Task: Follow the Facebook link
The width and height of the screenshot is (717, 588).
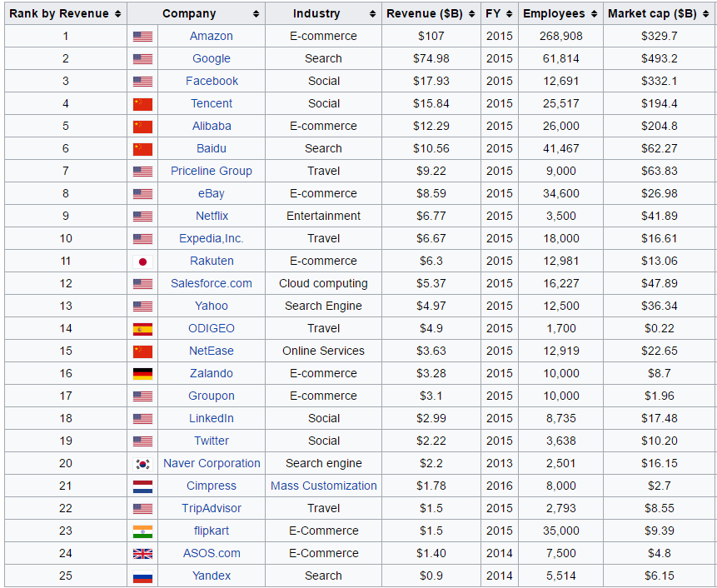Action: click(212, 81)
